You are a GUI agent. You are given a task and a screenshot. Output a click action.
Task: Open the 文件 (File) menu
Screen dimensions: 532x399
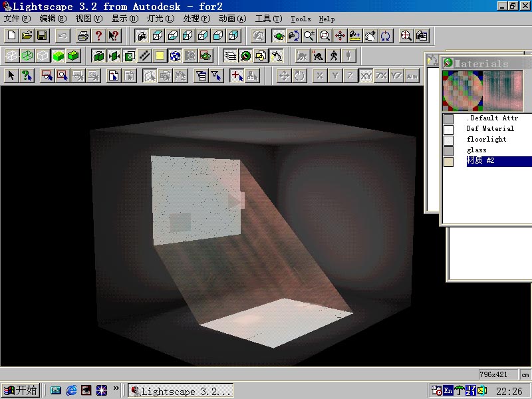17,19
